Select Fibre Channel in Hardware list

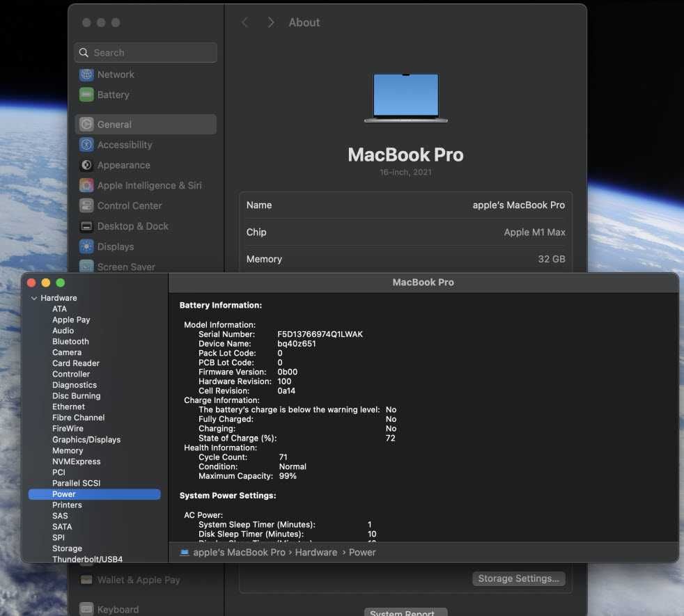tap(79, 418)
